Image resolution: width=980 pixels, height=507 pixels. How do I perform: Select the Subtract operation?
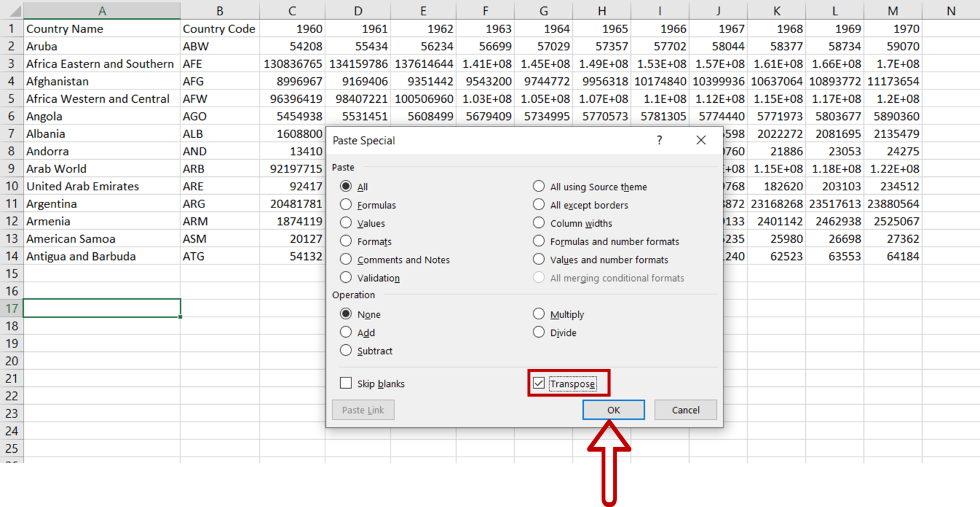pyautogui.click(x=345, y=351)
